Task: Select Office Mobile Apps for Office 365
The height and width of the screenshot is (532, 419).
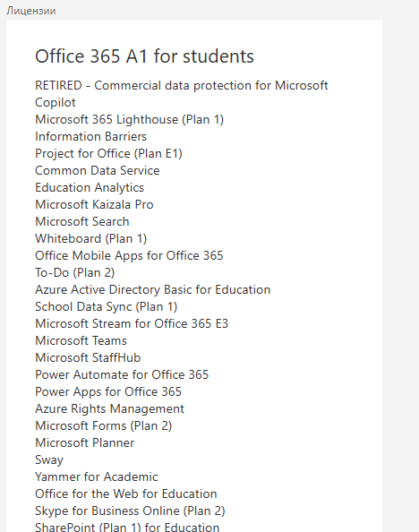Action: [129, 256]
